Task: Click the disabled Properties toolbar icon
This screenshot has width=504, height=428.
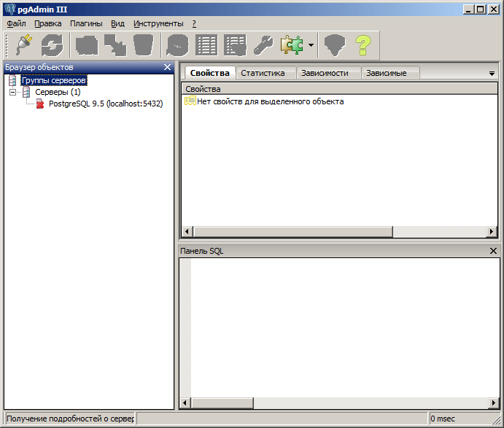Action: coord(87,45)
